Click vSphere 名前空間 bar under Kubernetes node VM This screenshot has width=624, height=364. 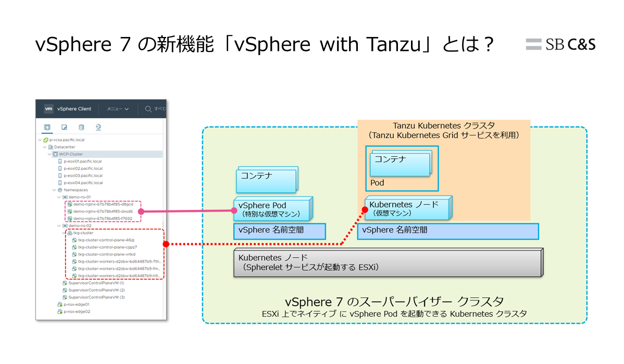[x=448, y=231]
